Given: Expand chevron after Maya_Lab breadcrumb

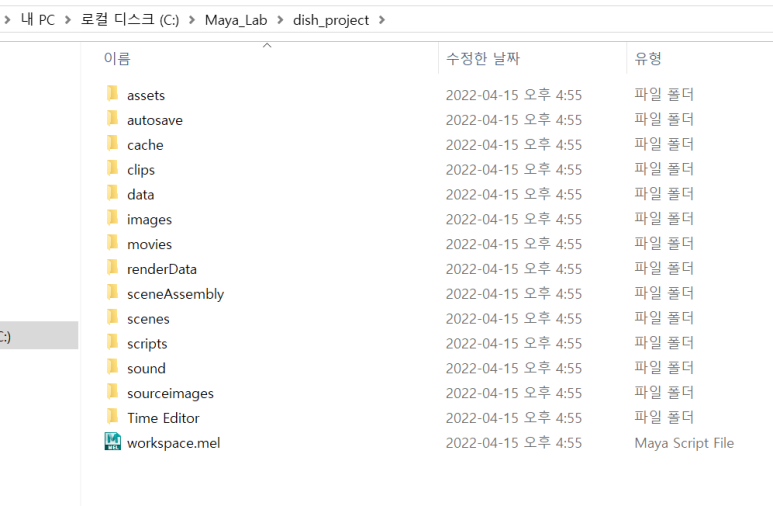Looking at the screenshot, I should click(x=280, y=20).
